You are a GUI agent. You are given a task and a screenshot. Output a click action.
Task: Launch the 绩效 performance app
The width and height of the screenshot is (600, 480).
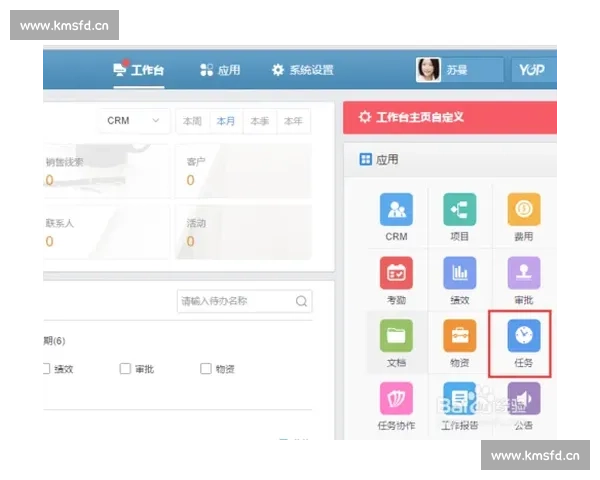pos(460,273)
